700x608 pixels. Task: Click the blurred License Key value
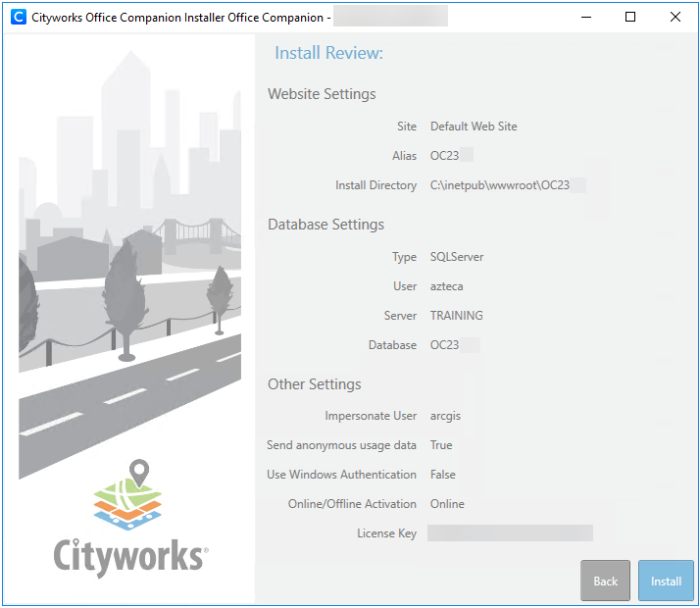click(x=510, y=533)
